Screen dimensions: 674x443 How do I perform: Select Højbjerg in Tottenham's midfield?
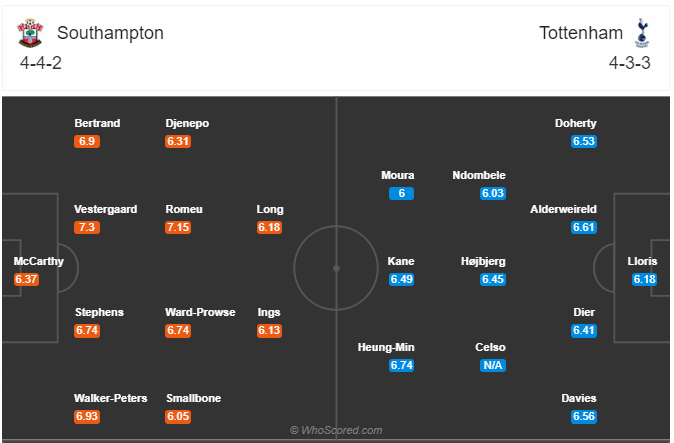tap(483, 261)
